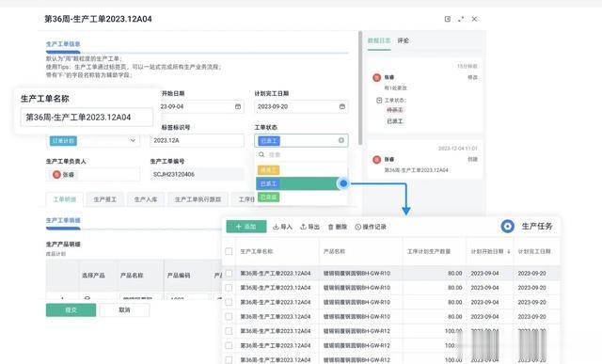Image resolution: width=602 pixels, height=364 pixels.
Task: Expand the 订单计划 tag dropdown chevron
Action: coord(133,140)
